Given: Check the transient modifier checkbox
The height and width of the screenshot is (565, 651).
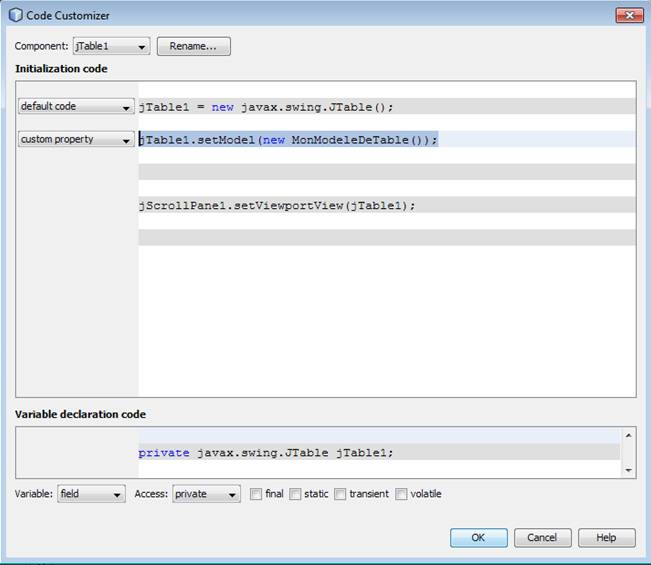Looking at the screenshot, I should (x=340, y=494).
